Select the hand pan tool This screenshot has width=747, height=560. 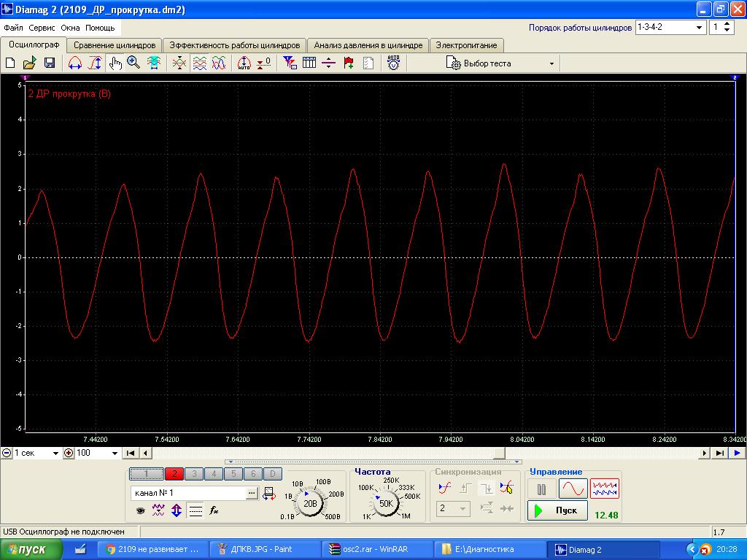tap(115, 63)
